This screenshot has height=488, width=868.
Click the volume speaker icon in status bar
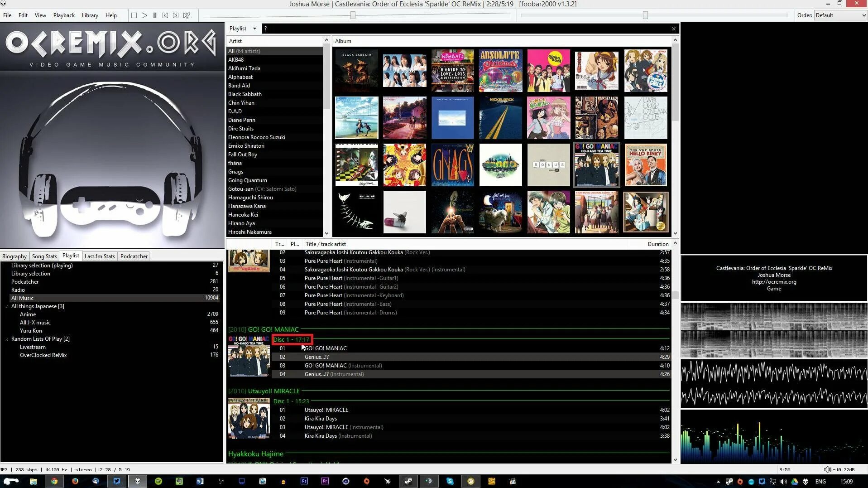point(827,469)
